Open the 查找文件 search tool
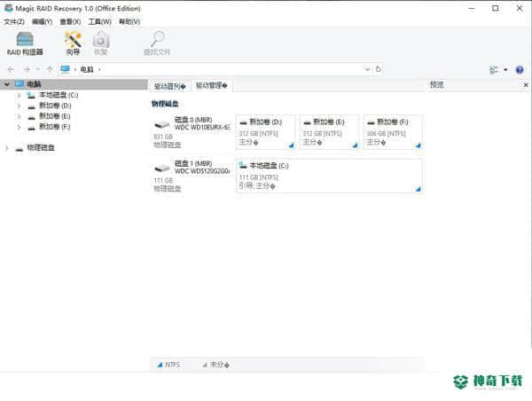This screenshot has height=401, width=532. pos(156,43)
